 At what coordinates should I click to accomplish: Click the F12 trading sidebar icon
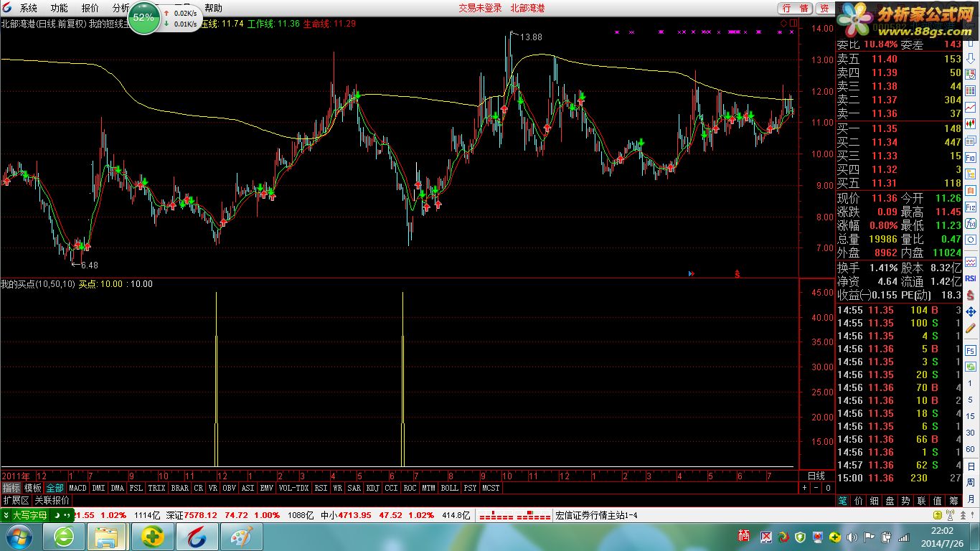tap(970, 207)
